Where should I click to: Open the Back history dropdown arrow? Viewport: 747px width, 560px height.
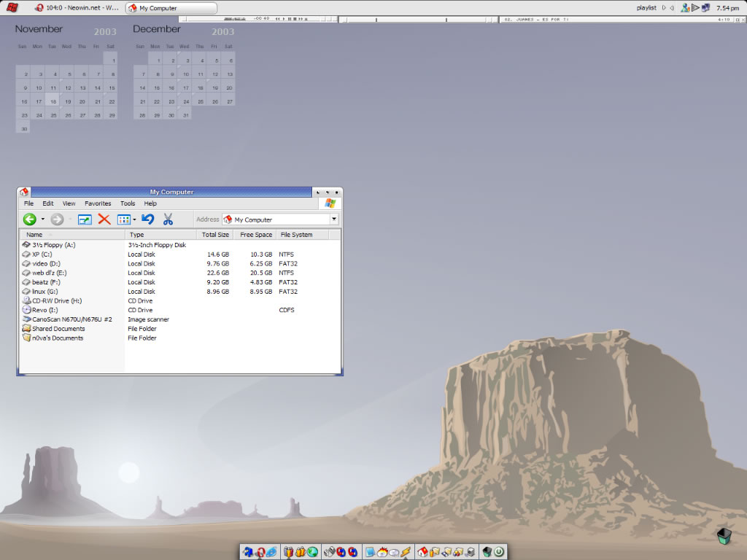pyautogui.click(x=42, y=219)
